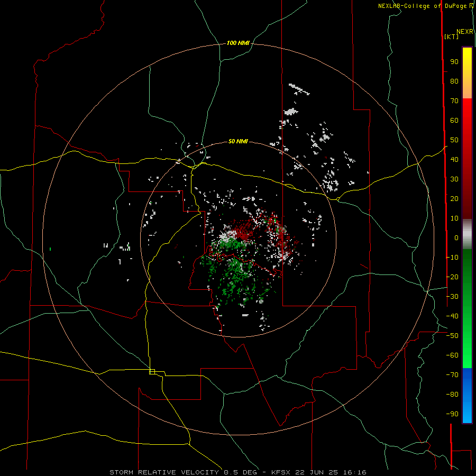Image resolution: width=476 pixels, height=476 pixels.
Task: Click the STORM RELATIVE VELOCITY title text
Action: click(164, 472)
